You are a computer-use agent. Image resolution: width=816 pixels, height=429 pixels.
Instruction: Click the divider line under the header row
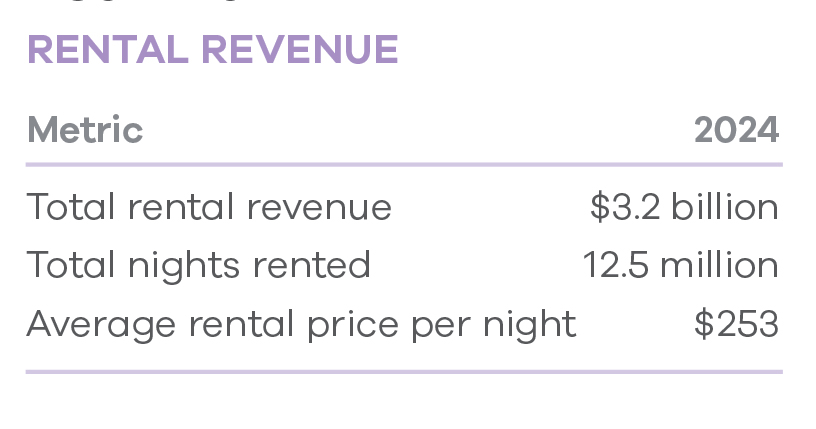pos(404,164)
